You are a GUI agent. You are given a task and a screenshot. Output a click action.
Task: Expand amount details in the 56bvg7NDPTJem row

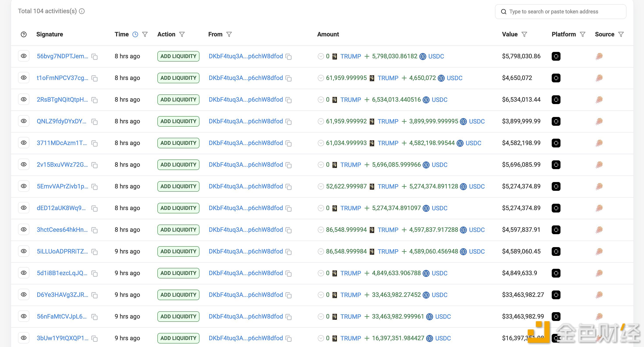pyautogui.click(x=321, y=57)
